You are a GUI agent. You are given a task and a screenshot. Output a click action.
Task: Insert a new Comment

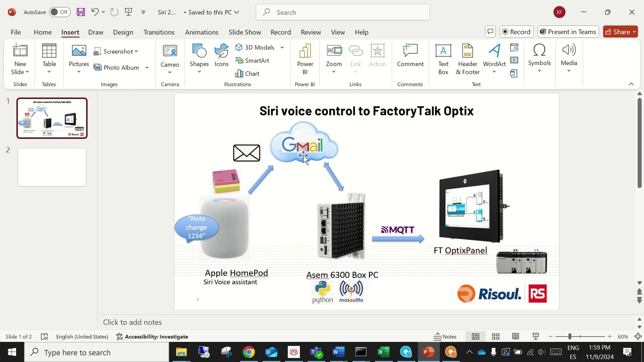click(x=410, y=55)
